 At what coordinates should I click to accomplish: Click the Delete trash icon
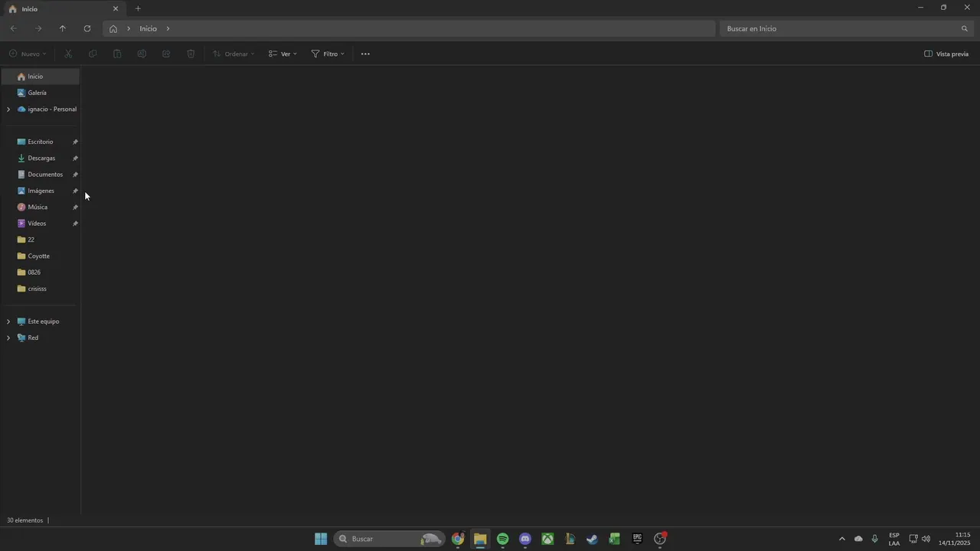click(191, 54)
